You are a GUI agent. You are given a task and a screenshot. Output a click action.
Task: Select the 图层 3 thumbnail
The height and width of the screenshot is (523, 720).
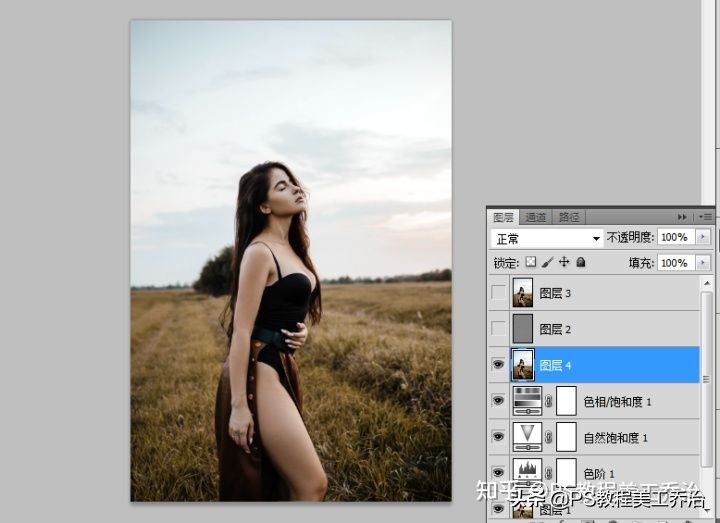tap(523, 292)
